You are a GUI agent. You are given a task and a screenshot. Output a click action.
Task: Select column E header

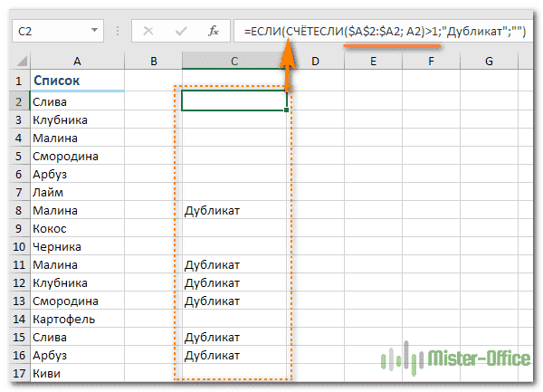(373, 62)
